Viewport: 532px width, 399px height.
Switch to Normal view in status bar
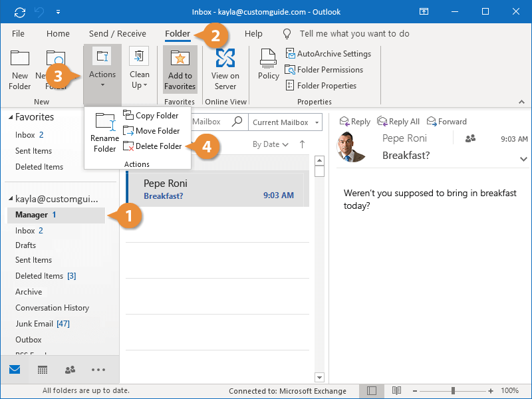(372, 391)
